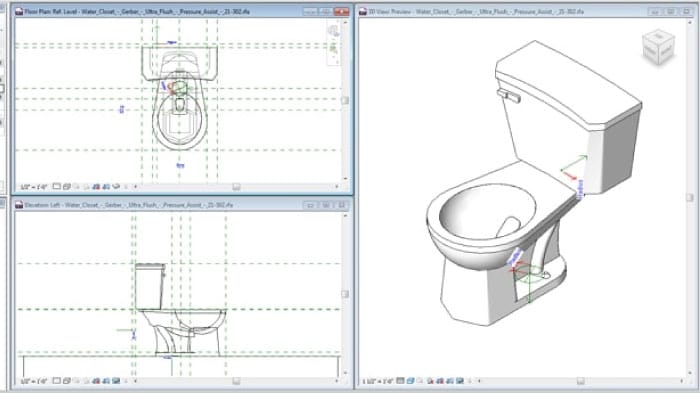
Task: Click Temporary Hide/Isolate glasses in Floor Plan view
Action: 116,186
